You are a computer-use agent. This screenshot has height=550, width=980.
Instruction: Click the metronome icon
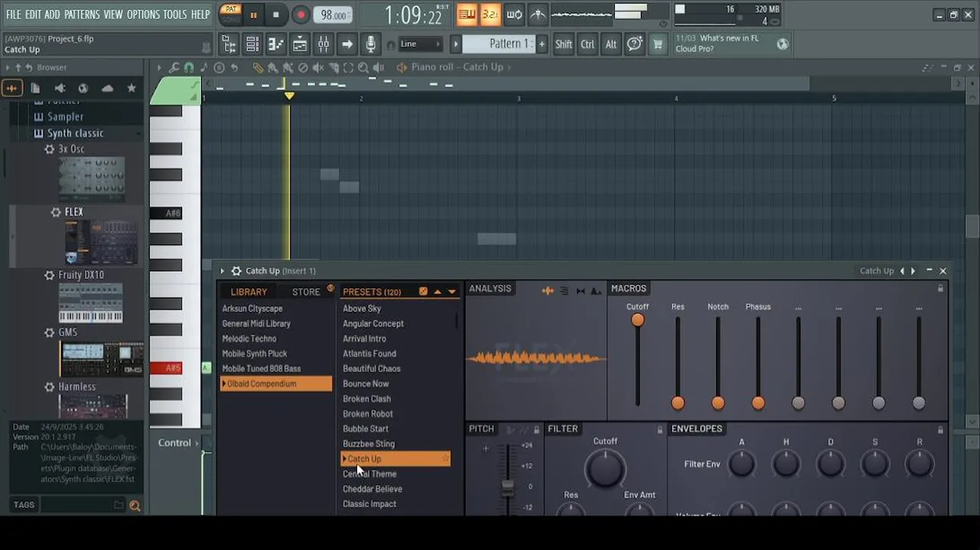(x=538, y=14)
